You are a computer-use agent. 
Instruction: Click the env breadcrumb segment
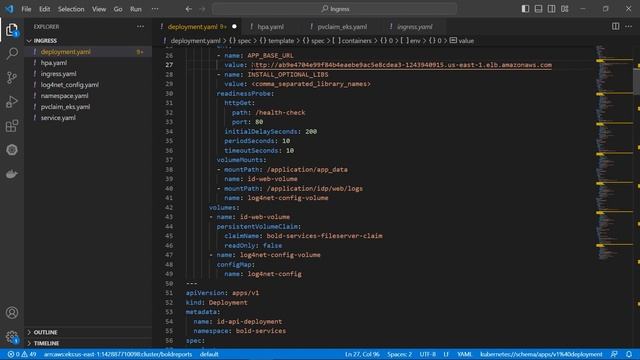coord(411,41)
